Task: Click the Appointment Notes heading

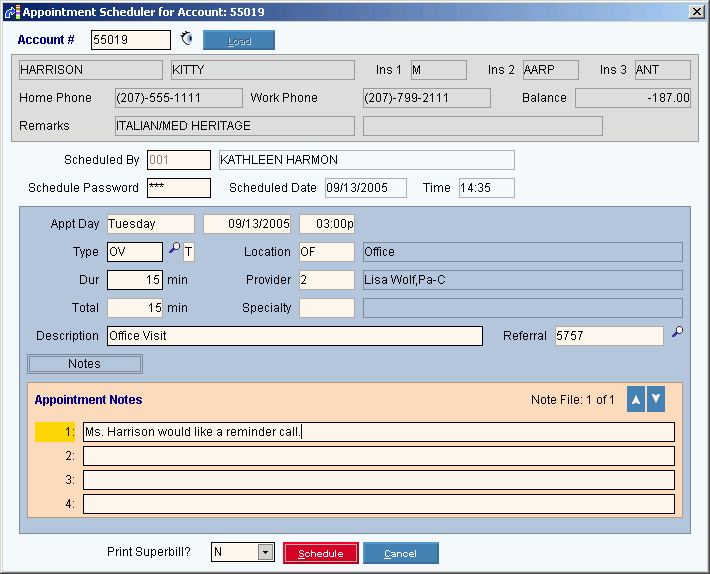Action: pyautogui.click(x=88, y=400)
